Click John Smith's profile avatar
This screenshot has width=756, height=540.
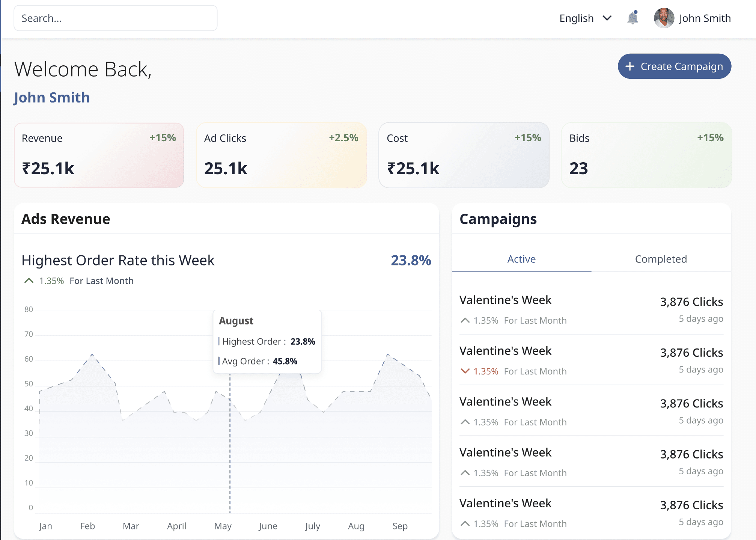pos(664,18)
